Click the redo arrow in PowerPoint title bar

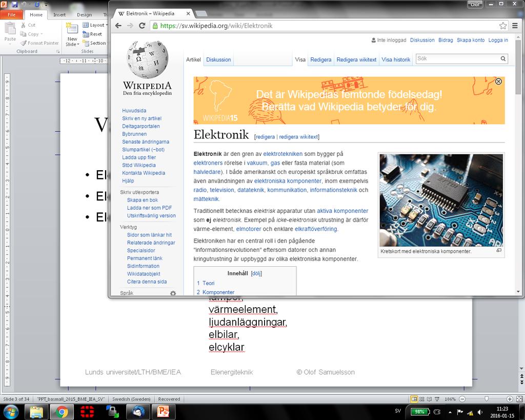click(x=36, y=4)
